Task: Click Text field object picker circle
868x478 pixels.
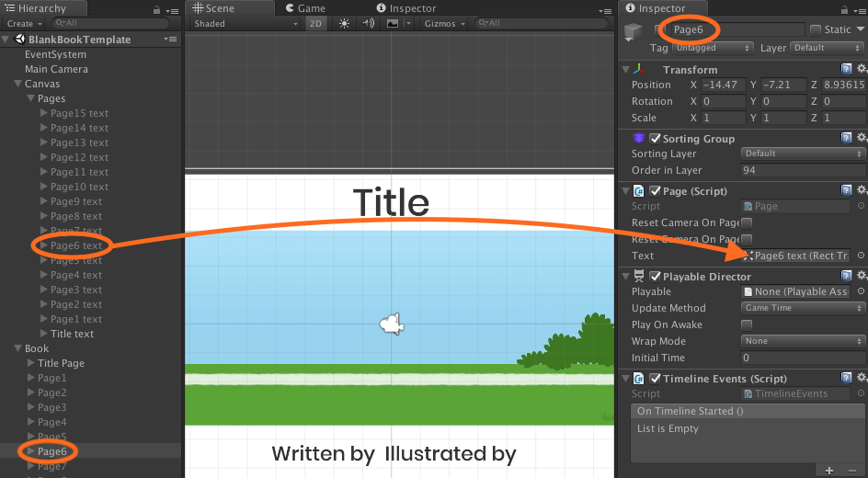Action: coord(861,256)
